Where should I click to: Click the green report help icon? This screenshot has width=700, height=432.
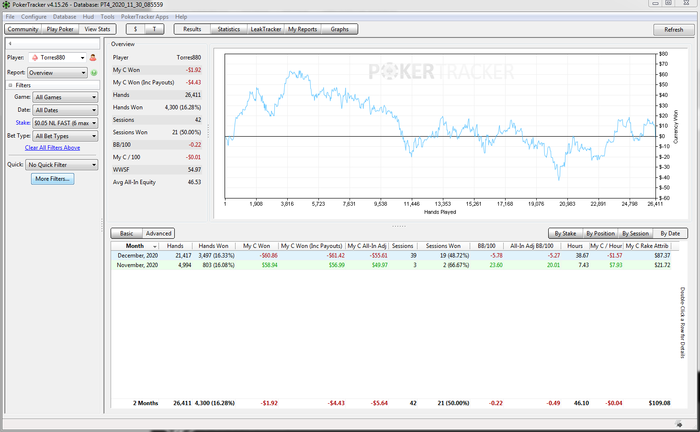[94, 73]
